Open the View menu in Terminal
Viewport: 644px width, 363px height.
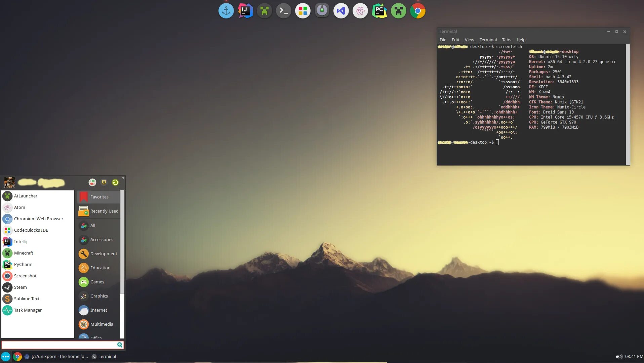[x=469, y=40]
